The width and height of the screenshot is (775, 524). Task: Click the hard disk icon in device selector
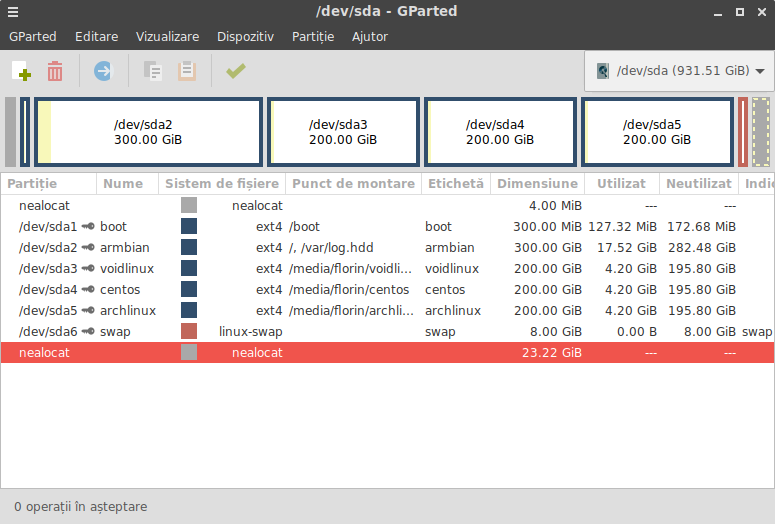point(603,71)
